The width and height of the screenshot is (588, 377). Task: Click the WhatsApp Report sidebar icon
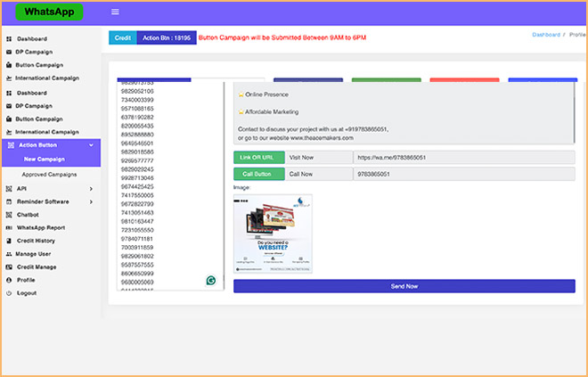click(10, 227)
